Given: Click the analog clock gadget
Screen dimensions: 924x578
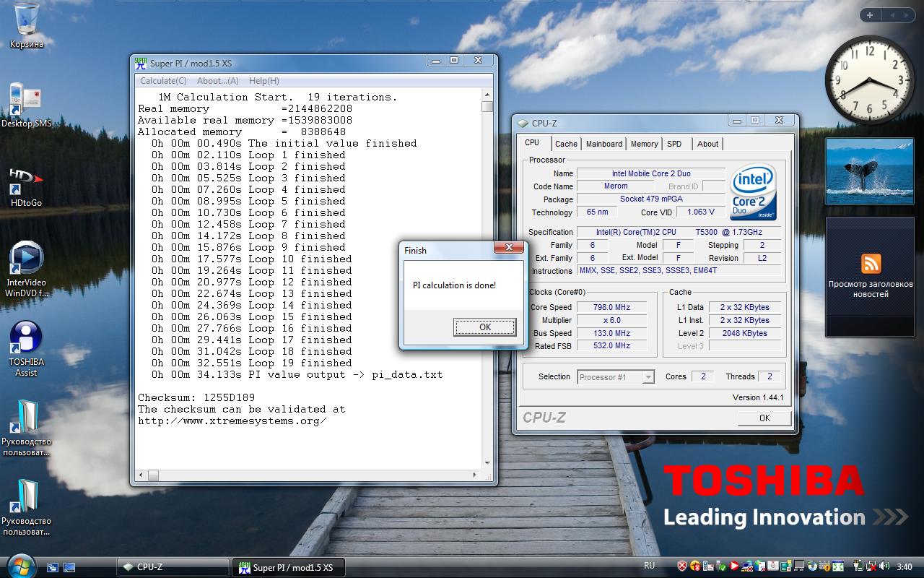Looking at the screenshot, I should (x=870, y=79).
